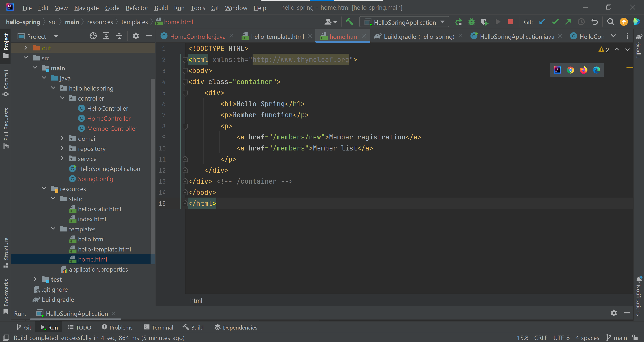Click the Debug bug icon in toolbar
Viewport: 644px width, 342px height.
[471, 22]
